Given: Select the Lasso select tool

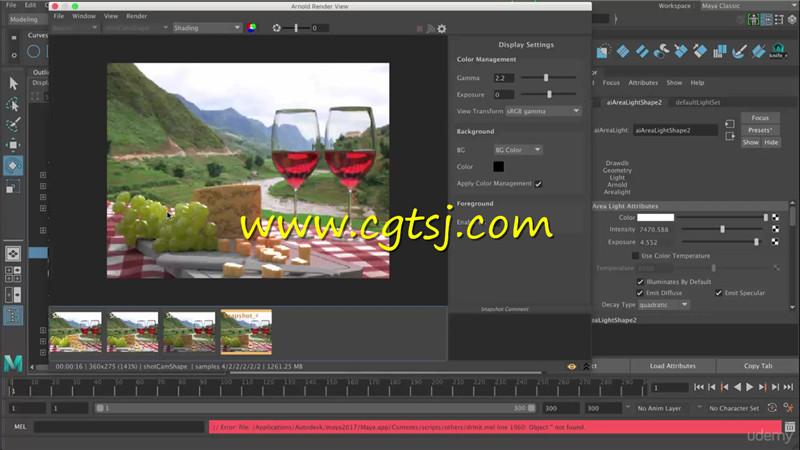Looking at the screenshot, I should point(13,104).
